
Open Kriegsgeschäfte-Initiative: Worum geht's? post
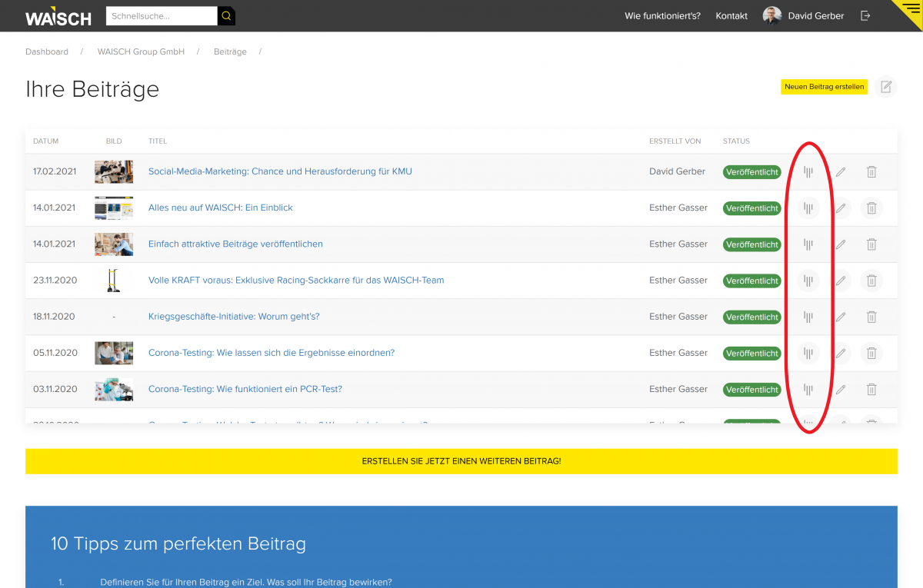[x=234, y=316]
